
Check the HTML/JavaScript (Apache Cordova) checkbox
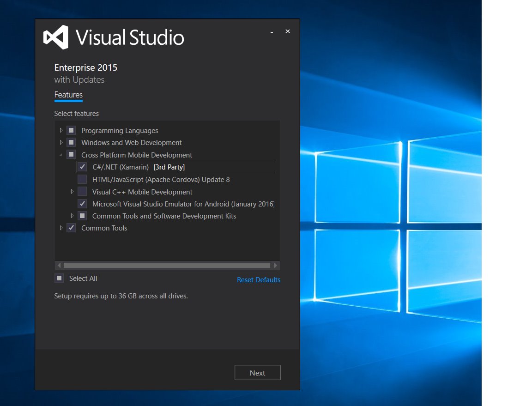click(82, 179)
